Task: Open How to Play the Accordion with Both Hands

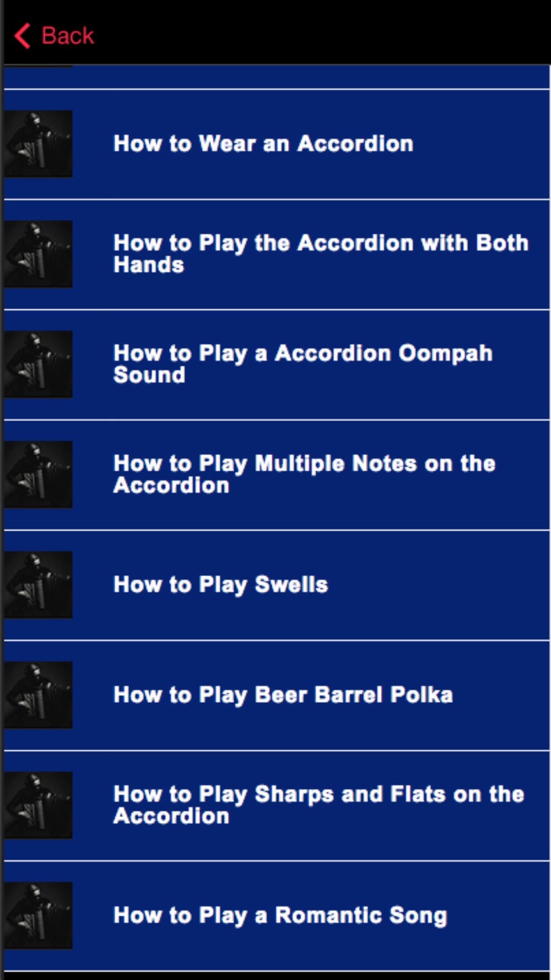Action: tap(277, 254)
